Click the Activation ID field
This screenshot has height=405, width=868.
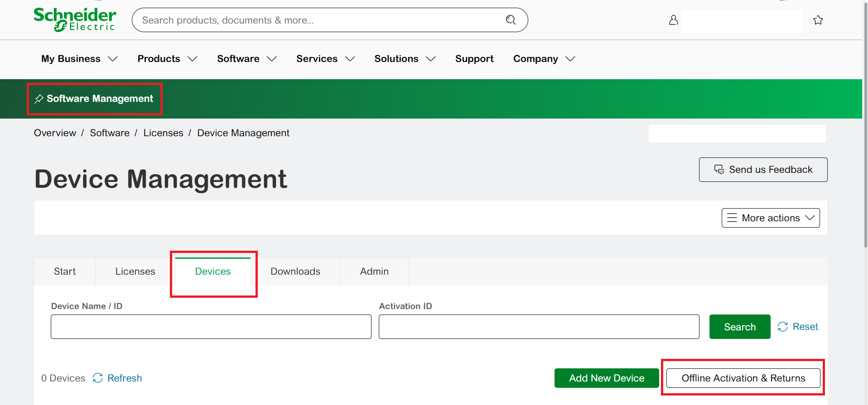(539, 327)
